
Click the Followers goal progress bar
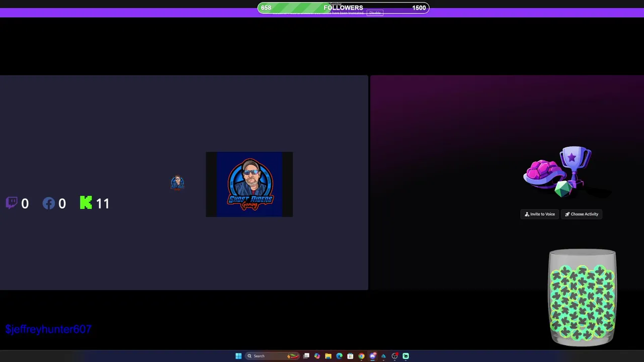pos(343,8)
